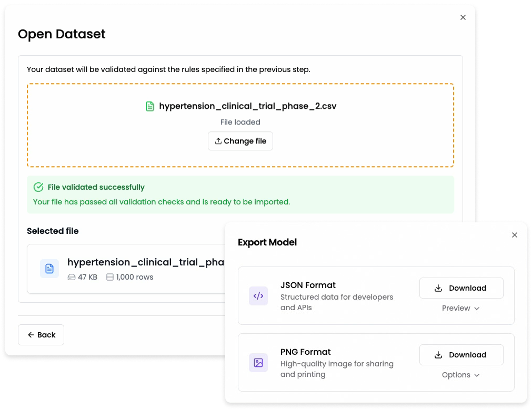Screen dimensions: 532x410
Task: Click the hypertension_clinical_trial_phase_2.csv filename in dropzone
Action: coord(248,106)
